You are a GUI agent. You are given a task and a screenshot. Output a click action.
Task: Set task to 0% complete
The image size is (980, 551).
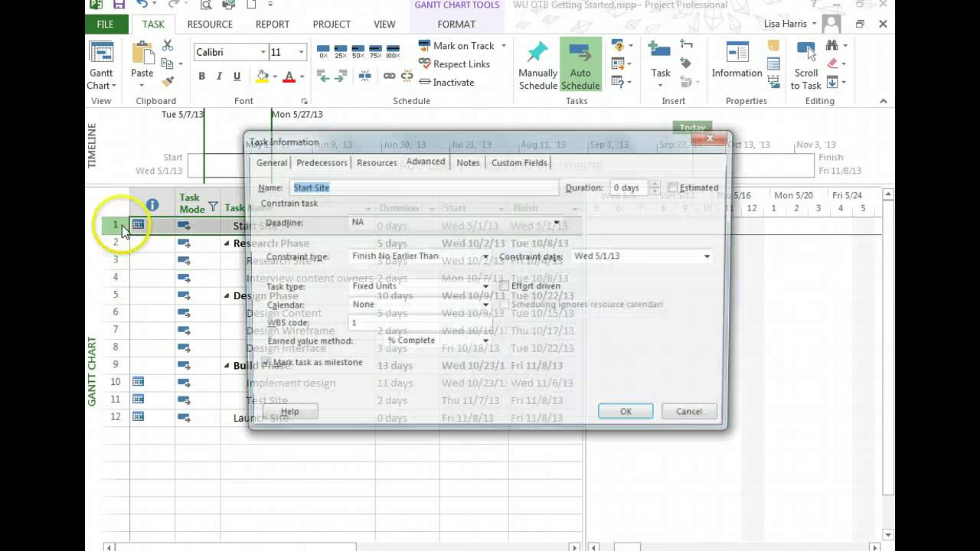point(323,51)
